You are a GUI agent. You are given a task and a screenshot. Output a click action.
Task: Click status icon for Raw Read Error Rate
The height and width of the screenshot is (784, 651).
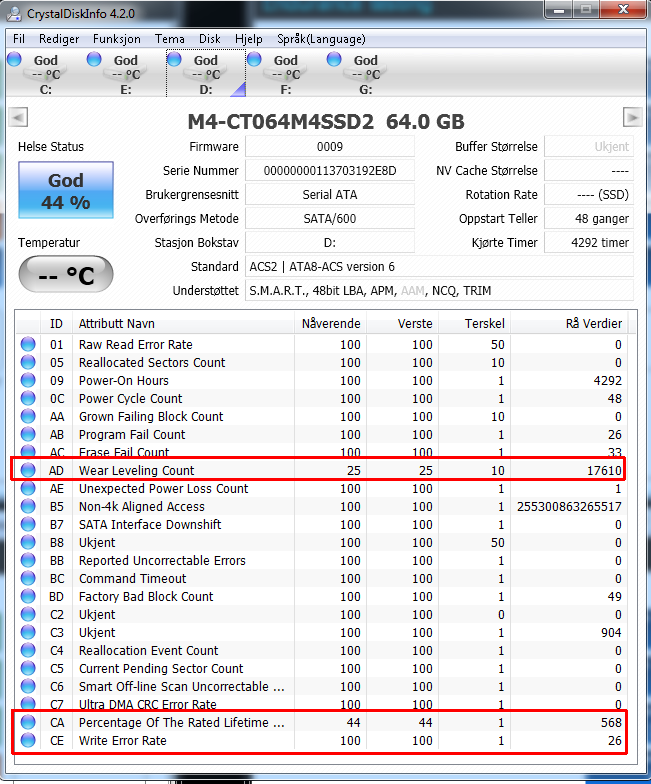(x=28, y=344)
